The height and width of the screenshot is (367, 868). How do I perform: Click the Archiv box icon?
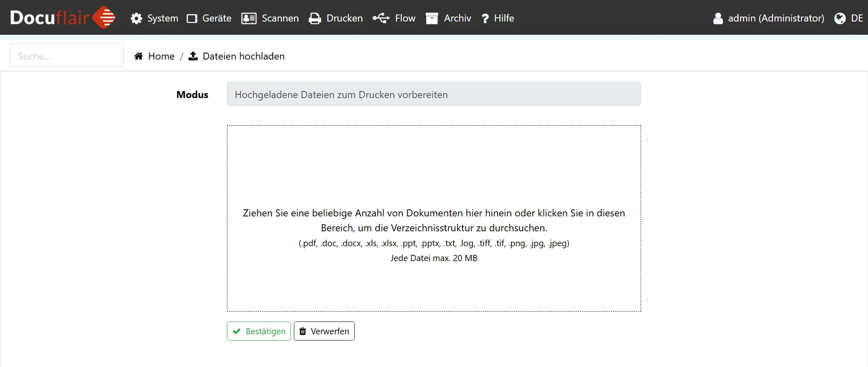[432, 19]
